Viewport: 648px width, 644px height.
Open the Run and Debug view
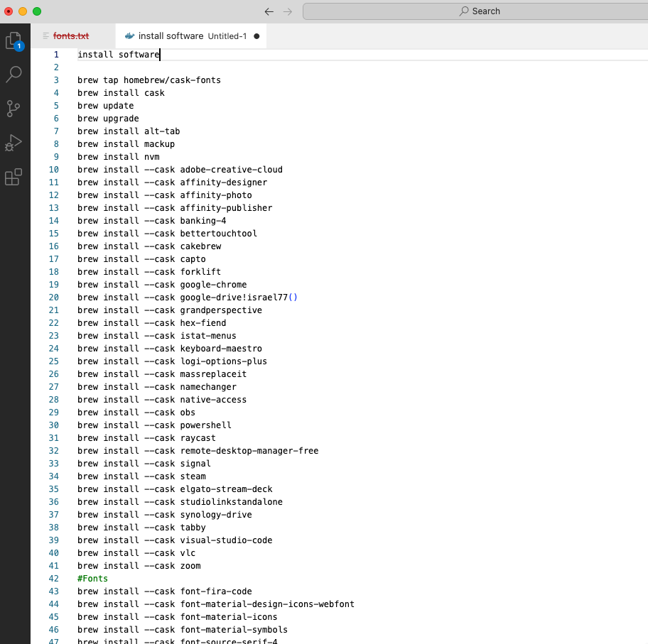(15, 142)
